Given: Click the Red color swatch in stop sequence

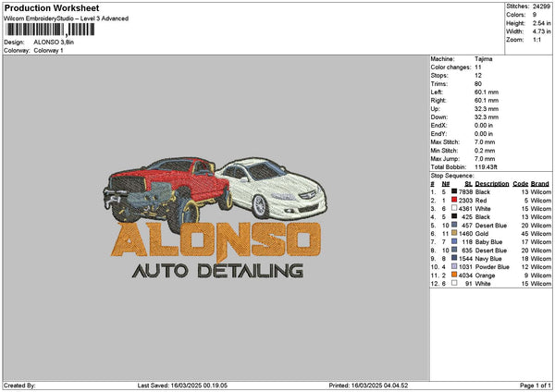Looking at the screenshot, I should pos(454,200).
